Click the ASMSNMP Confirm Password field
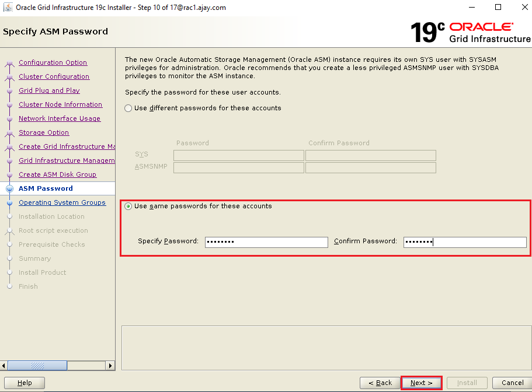This screenshot has height=392, width=532. point(370,168)
